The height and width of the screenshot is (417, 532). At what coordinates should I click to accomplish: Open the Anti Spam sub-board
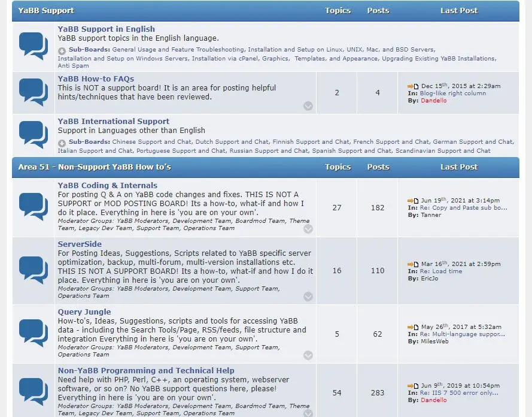click(x=73, y=65)
